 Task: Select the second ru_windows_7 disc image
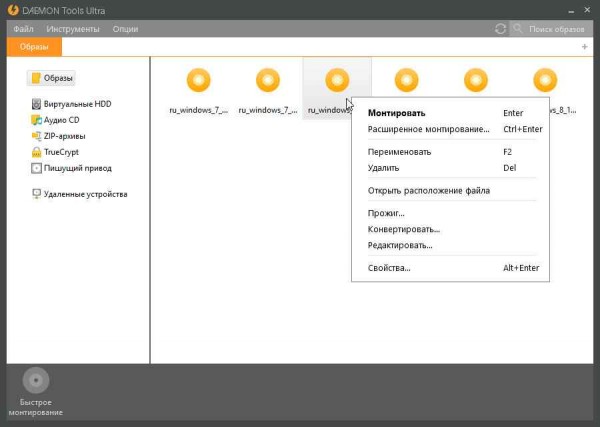268,80
